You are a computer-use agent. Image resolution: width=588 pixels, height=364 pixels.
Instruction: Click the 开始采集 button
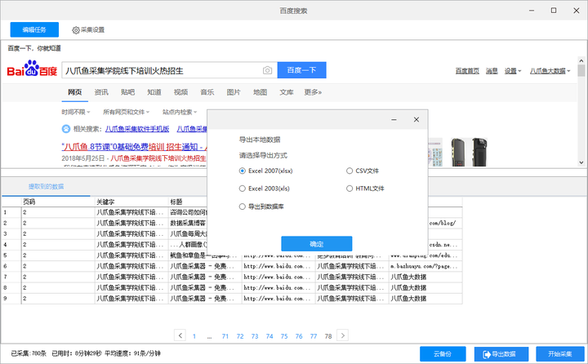[560, 354]
